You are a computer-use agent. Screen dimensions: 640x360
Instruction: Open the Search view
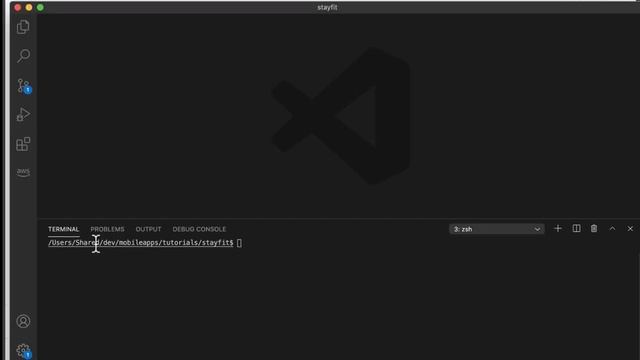(x=23, y=56)
